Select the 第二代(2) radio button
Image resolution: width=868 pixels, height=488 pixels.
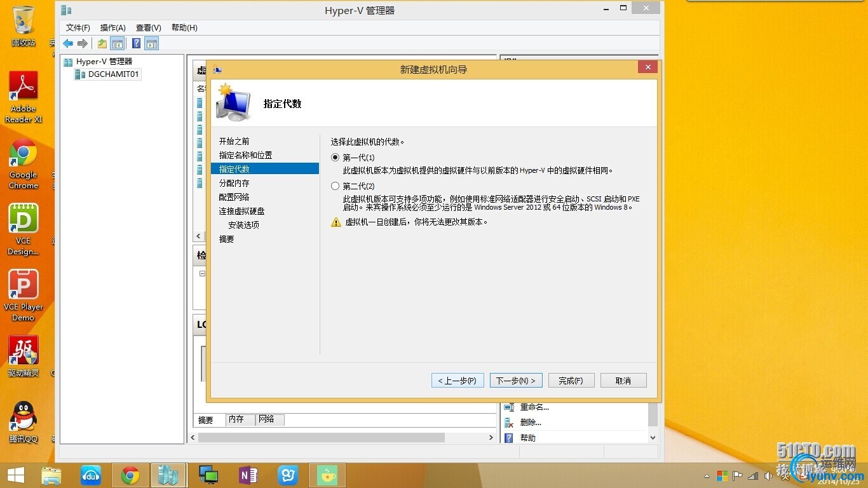336,186
